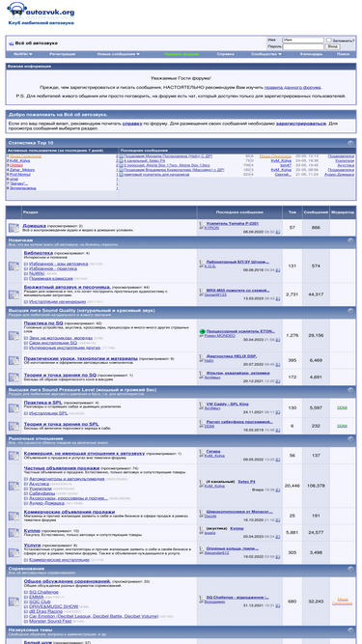Click subforum icon beside NuWiki in Библиотека
Viewport: 362px width, 644px height.
[x=26, y=273]
